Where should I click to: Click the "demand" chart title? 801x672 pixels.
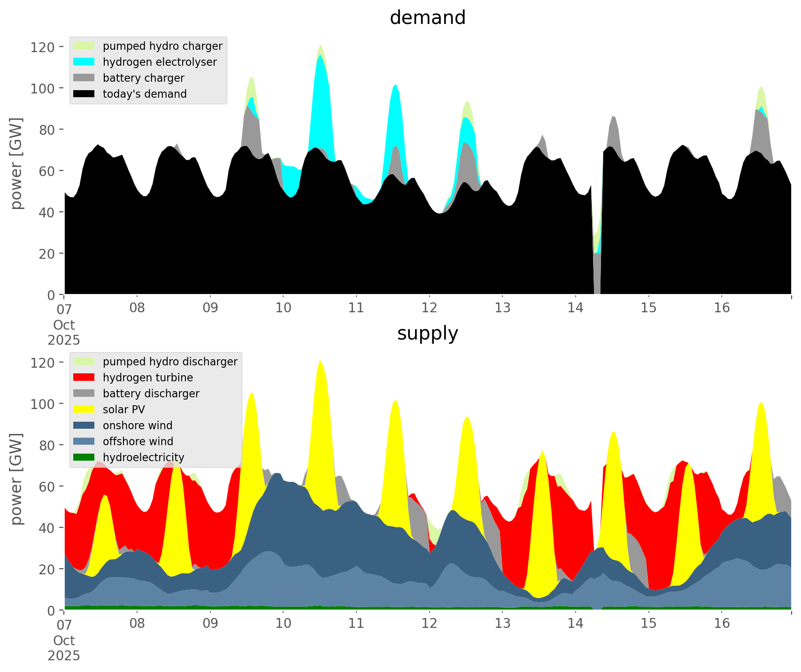[427, 18]
